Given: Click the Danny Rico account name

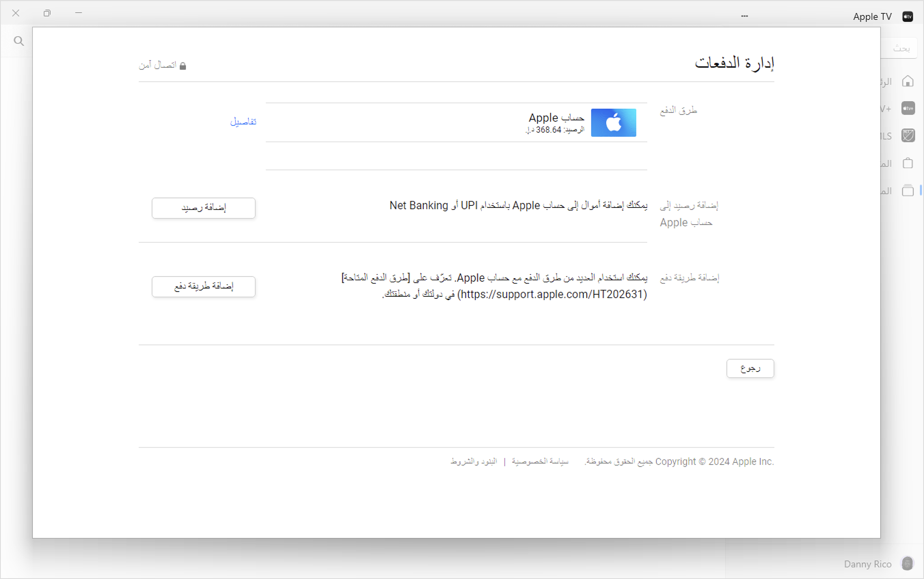Looking at the screenshot, I should 868,564.
